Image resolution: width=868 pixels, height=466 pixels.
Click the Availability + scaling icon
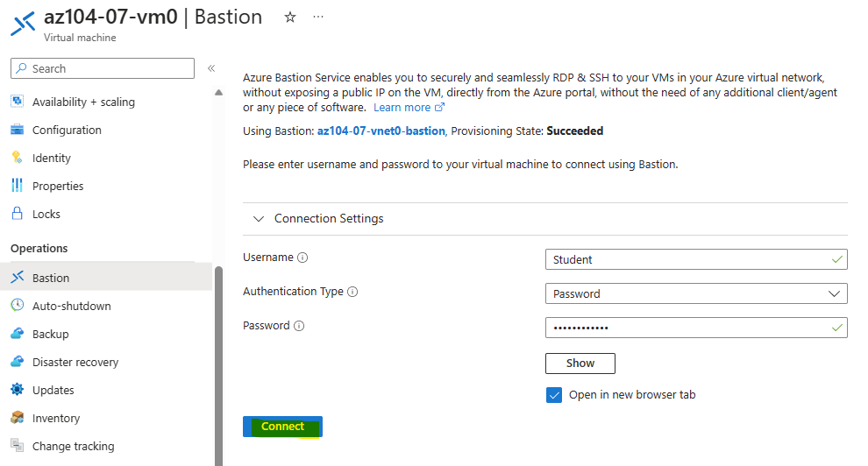(x=18, y=101)
